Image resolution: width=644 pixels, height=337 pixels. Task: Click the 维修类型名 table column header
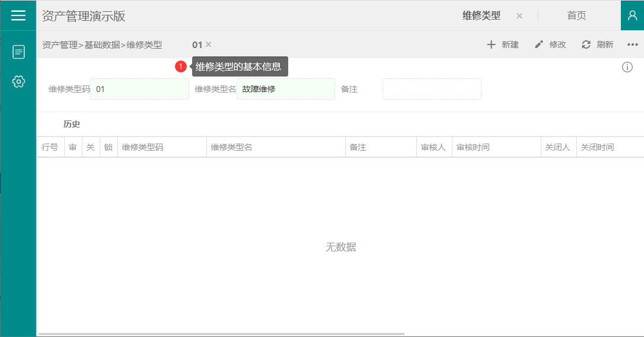276,147
